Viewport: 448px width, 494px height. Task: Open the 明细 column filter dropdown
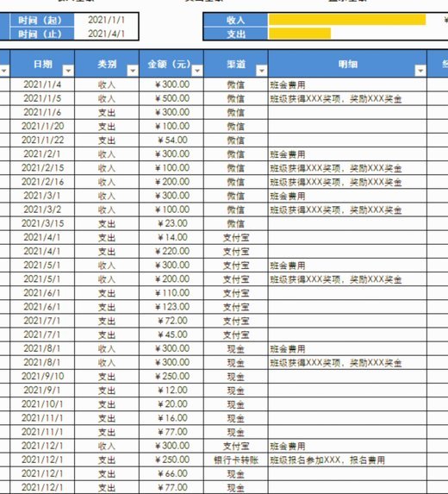[x=420, y=71]
